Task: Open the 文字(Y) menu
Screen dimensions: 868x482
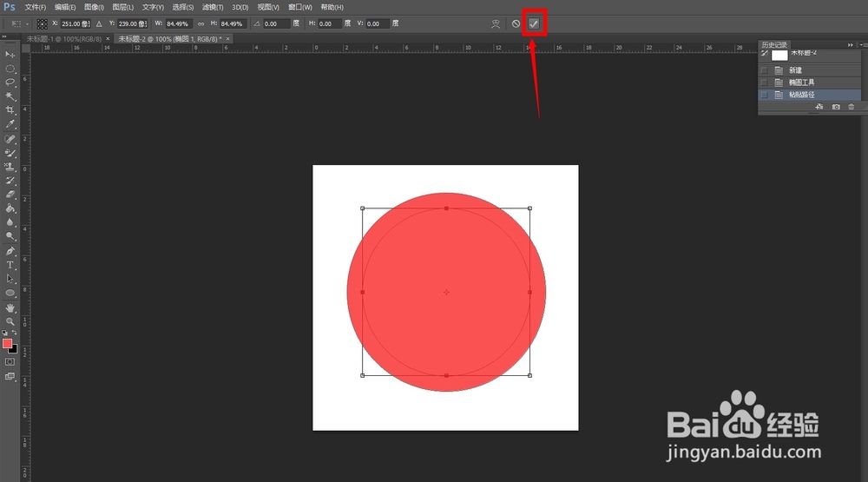Action: pos(153,7)
